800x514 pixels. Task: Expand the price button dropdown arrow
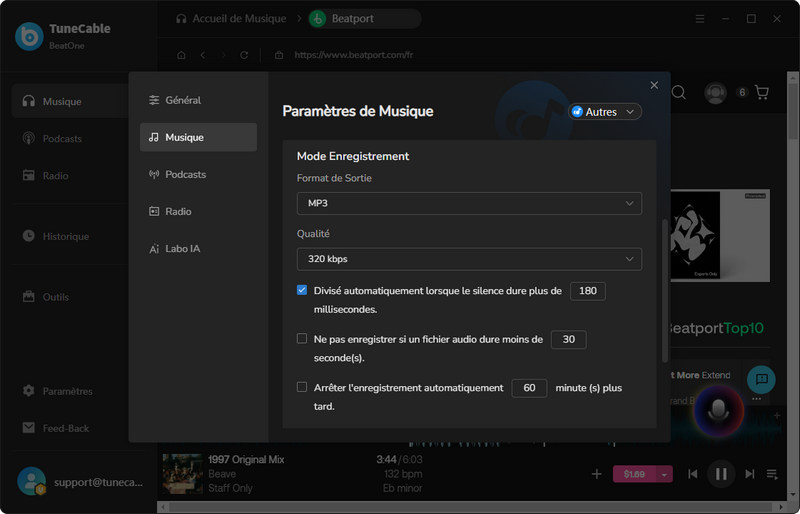click(664, 474)
